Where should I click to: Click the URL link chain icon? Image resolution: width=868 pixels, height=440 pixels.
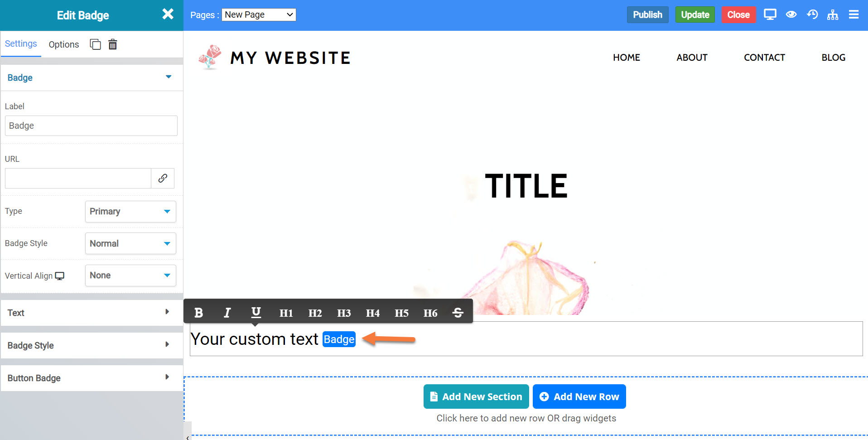(x=163, y=179)
